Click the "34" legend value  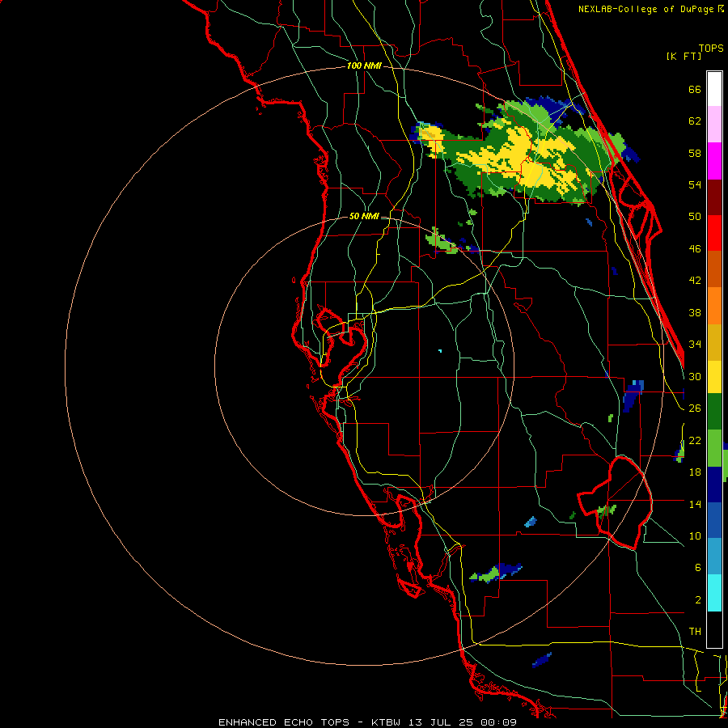click(x=695, y=345)
